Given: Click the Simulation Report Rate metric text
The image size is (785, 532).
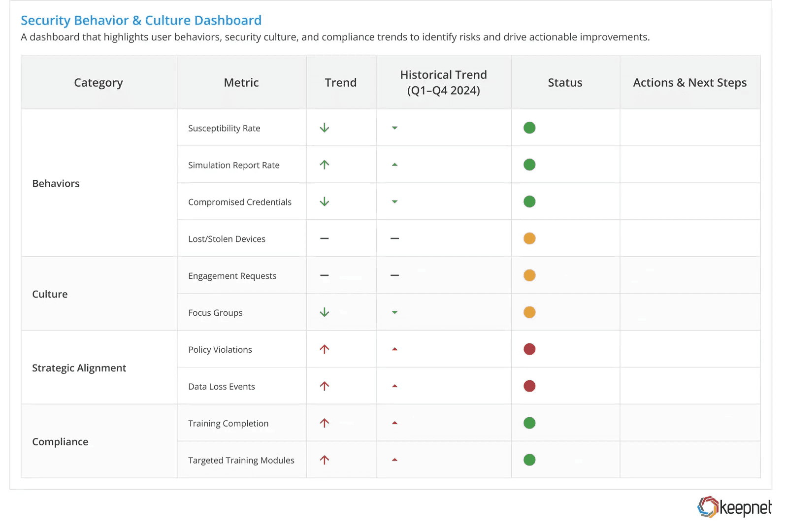Looking at the screenshot, I should pyautogui.click(x=234, y=166).
